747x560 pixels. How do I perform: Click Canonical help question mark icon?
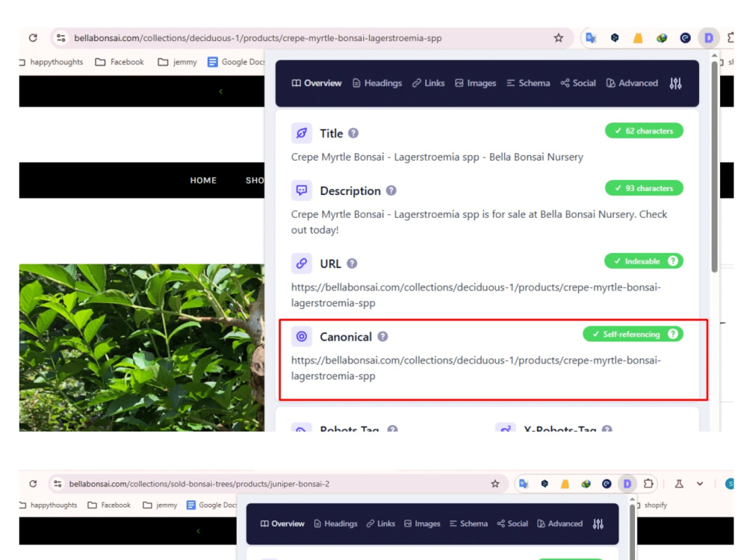click(382, 337)
